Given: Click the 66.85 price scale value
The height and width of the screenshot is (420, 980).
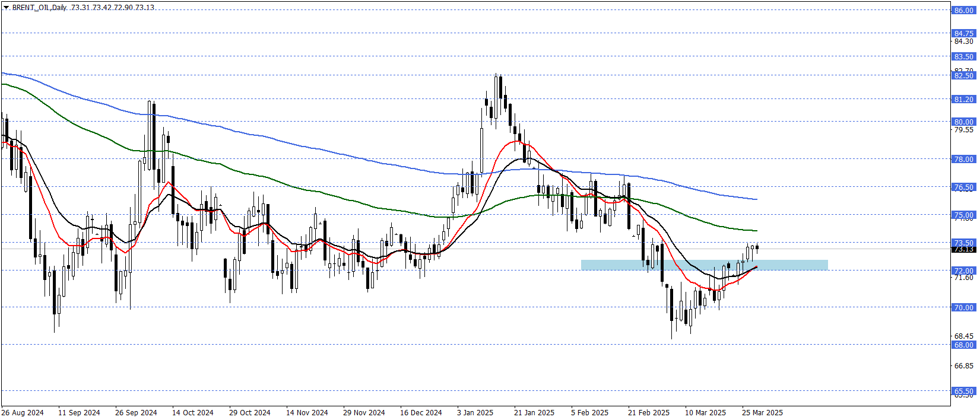Looking at the screenshot, I should [964, 366].
